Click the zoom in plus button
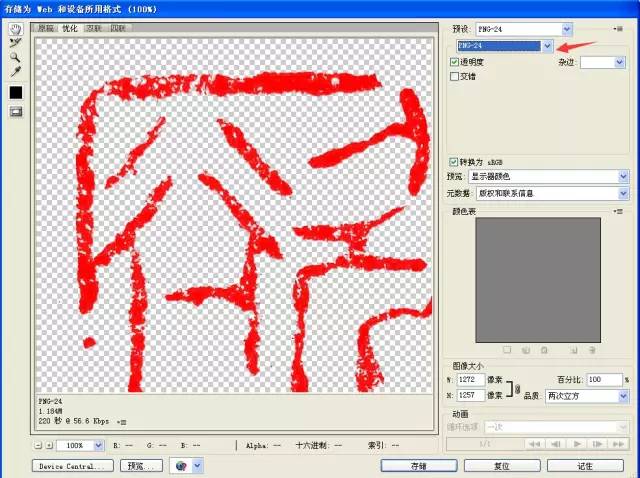Viewport: 640px width, 478px height. pos(50,445)
